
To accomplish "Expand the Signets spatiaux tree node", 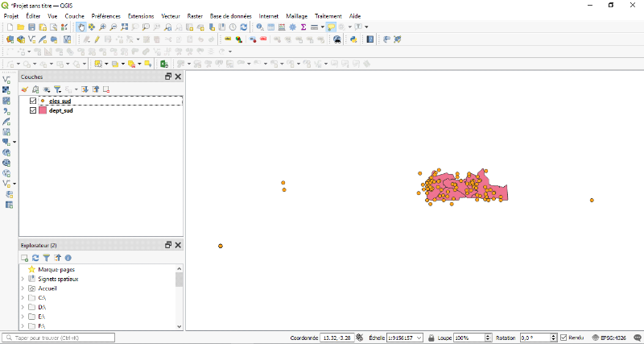I will click(x=23, y=279).
